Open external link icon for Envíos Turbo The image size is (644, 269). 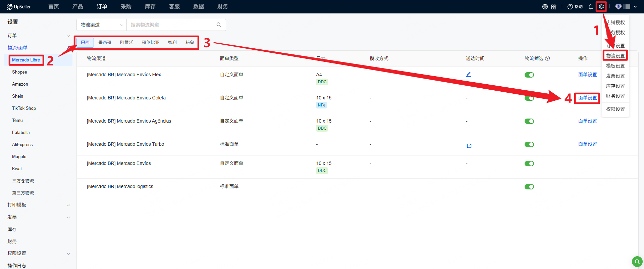(x=469, y=146)
